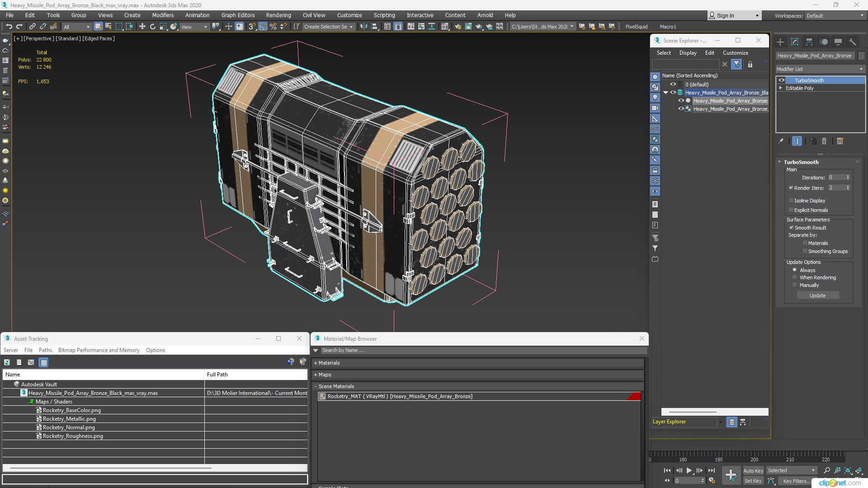The image size is (868, 488).
Task: Click the Update button in TurboSmooth
Action: tap(817, 296)
